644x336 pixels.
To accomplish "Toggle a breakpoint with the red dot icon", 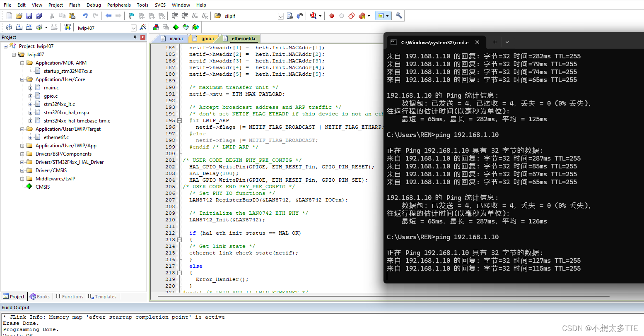I will pos(331,15).
